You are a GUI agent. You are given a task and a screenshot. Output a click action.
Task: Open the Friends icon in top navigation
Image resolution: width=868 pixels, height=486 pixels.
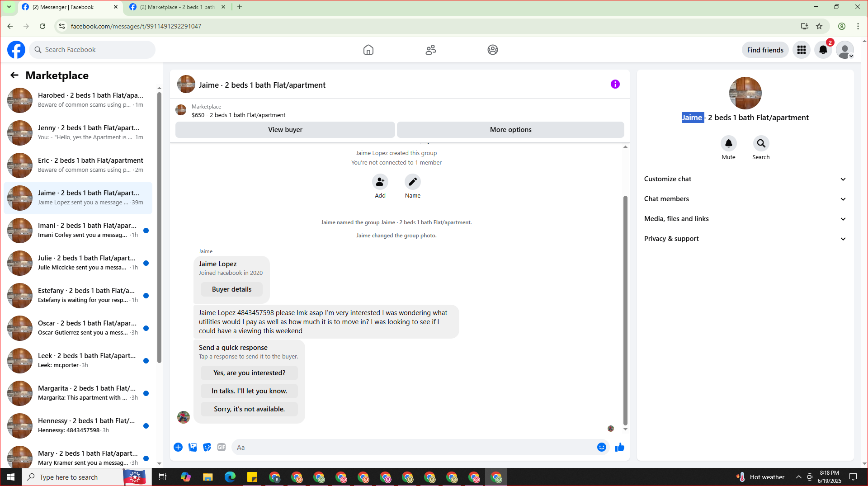pyautogui.click(x=431, y=50)
